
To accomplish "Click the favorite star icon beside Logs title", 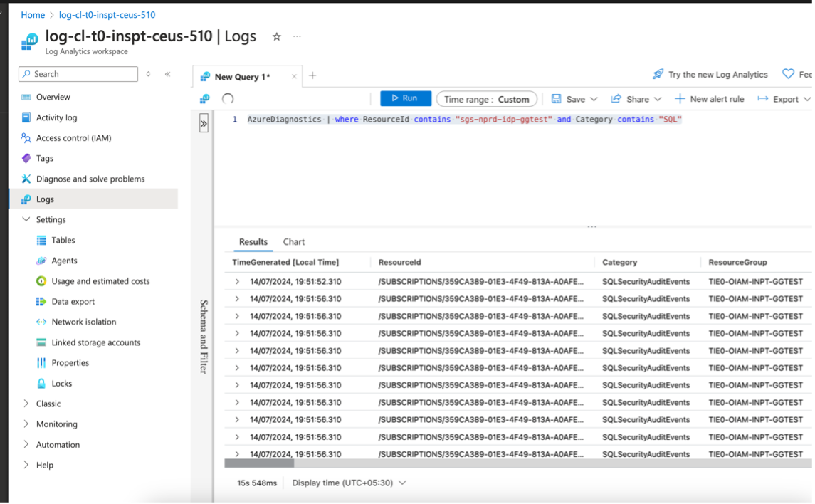I will click(x=277, y=36).
